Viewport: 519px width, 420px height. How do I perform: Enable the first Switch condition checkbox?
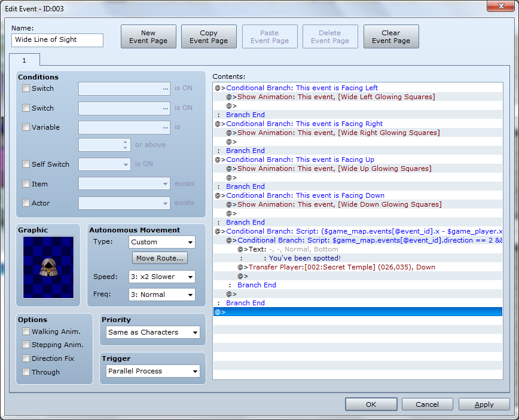coord(26,88)
